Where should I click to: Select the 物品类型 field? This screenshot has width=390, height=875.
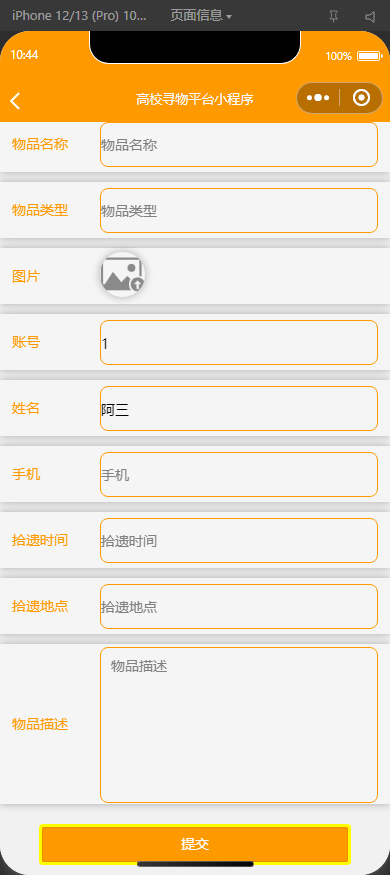(239, 210)
